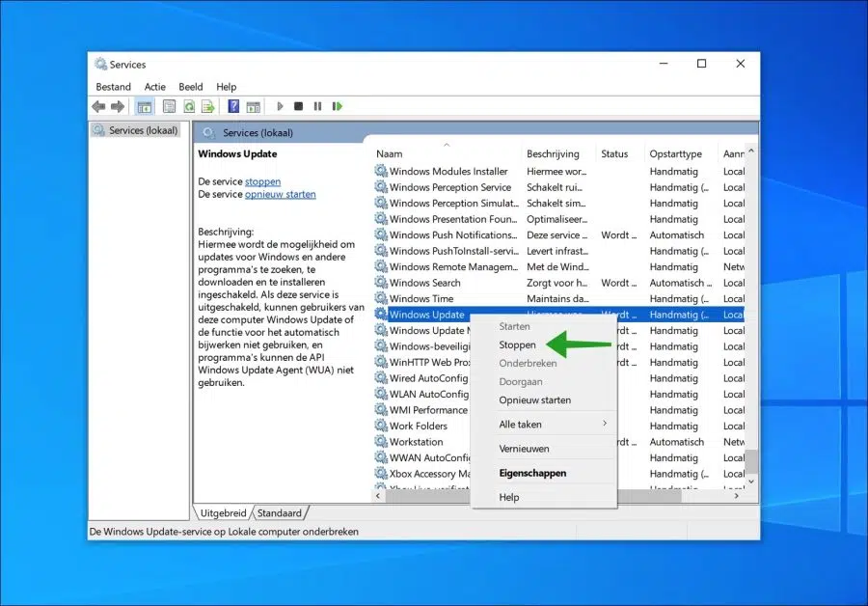The height and width of the screenshot is (606, 868).
Task: Select the Windows Perception Simulation service row
Action: [559, 203]
